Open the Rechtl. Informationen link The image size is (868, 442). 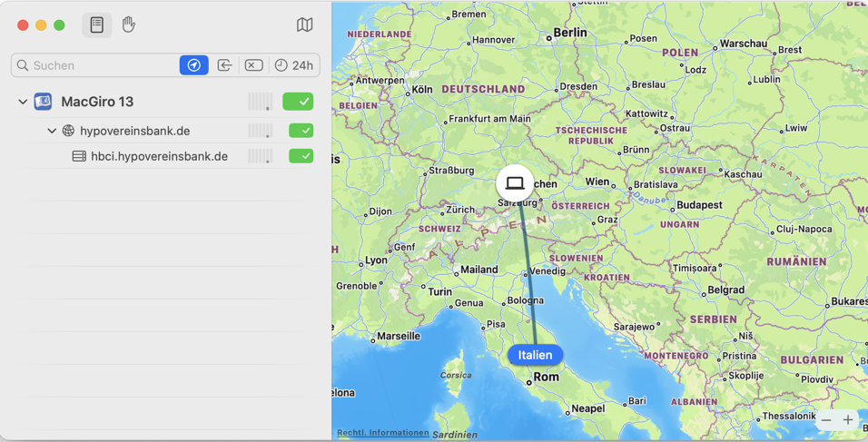point(383,433)
